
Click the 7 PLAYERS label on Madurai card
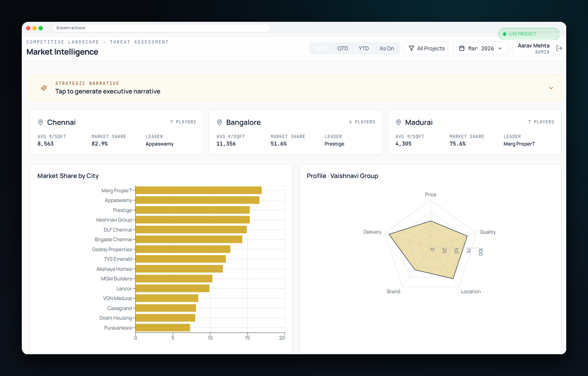click(541, 122)
